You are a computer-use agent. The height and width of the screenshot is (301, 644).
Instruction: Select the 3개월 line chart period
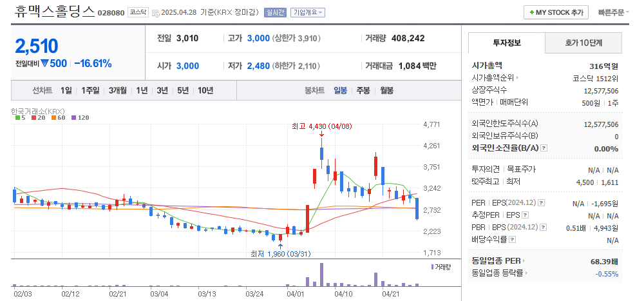click(x=117, y=90)
